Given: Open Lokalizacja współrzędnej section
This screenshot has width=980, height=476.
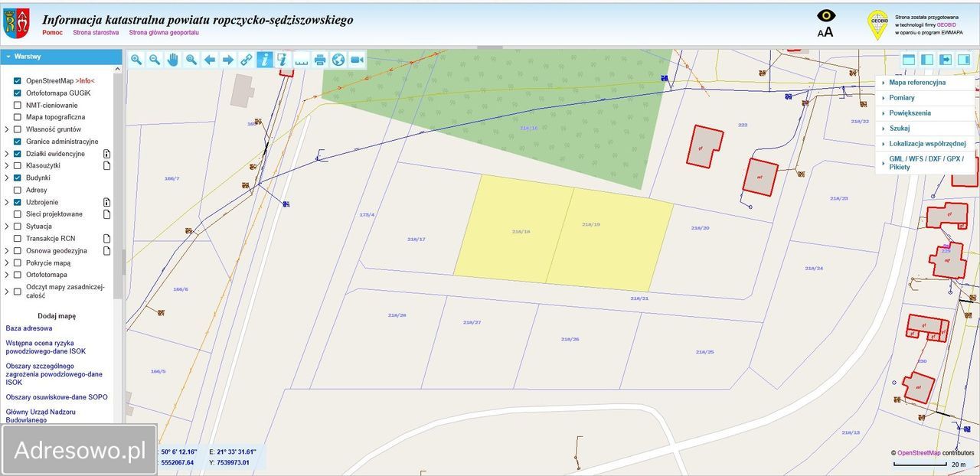Looking at the screenshot, I should [x=925, y=144].
